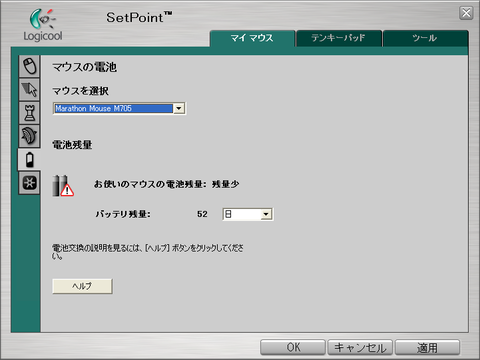Switch to the テンキーパッド tab

[339, 38]
